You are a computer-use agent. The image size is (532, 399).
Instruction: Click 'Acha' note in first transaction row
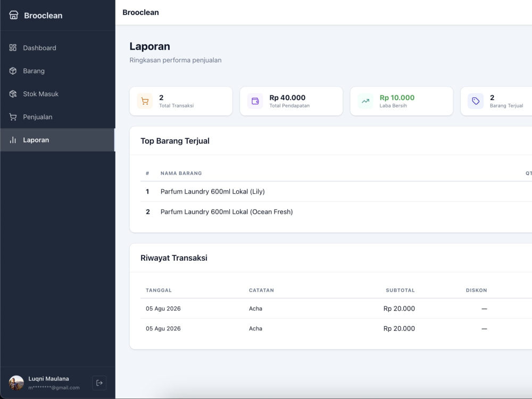[x=255, y=309]
